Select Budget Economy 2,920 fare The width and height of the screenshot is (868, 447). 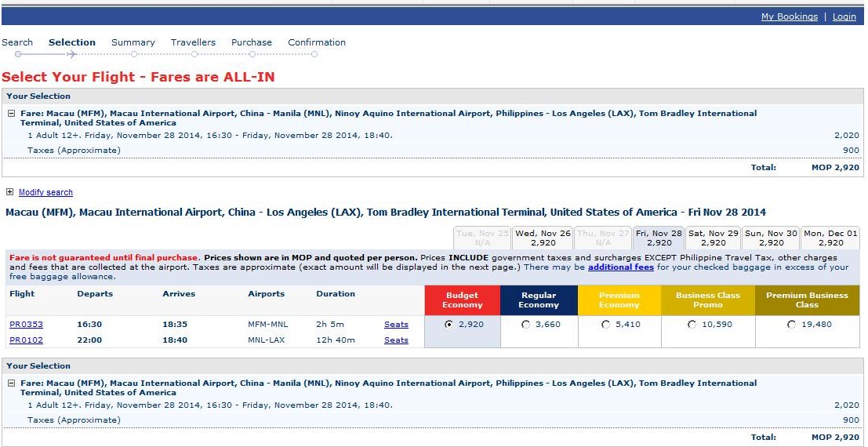[449, 325]
